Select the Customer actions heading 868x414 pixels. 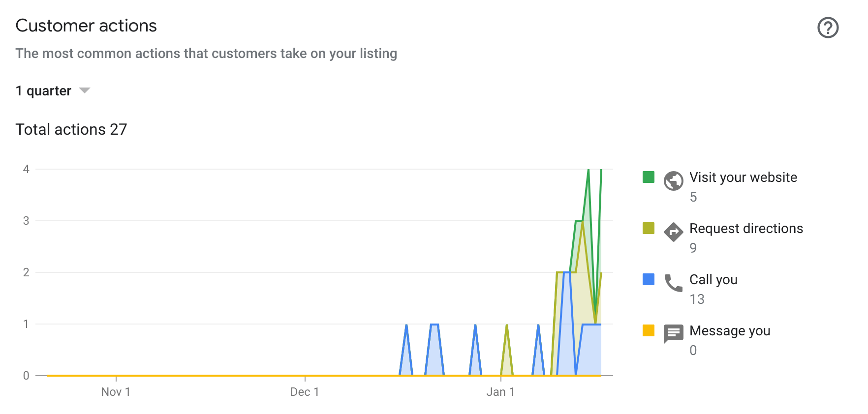point(86,26)
